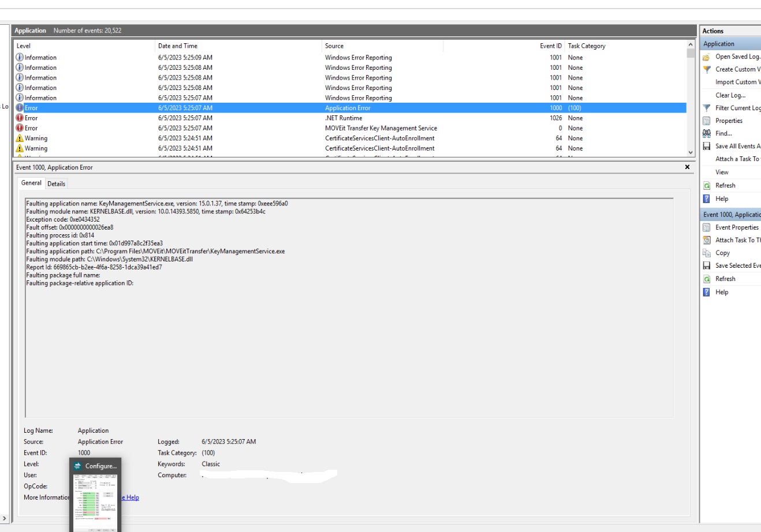Open log Properties icon in Actions pane
Image resolution: width=761 pixels, height=532 pixels.
706,121
